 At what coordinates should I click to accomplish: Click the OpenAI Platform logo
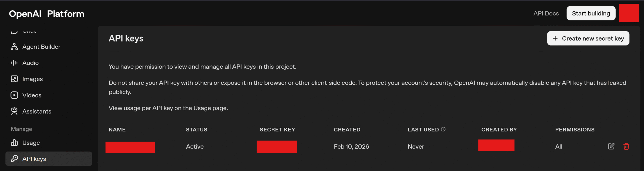(x=47, y=14)
